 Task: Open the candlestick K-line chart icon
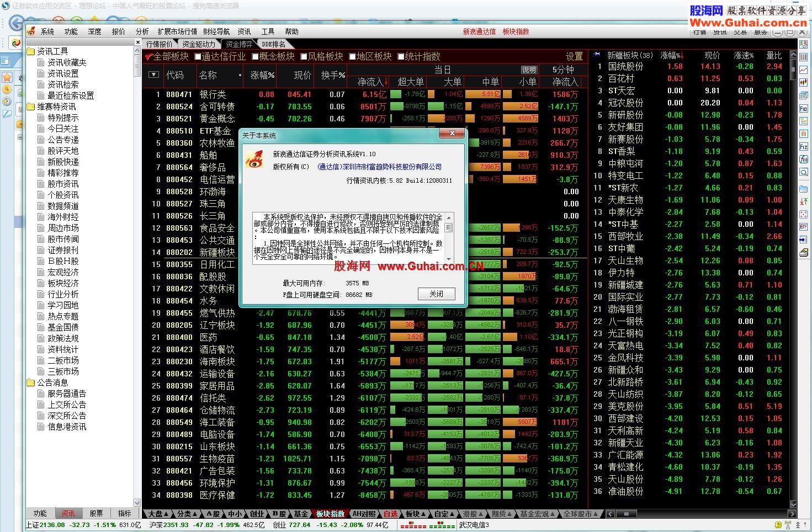click(x=803, y=82)
